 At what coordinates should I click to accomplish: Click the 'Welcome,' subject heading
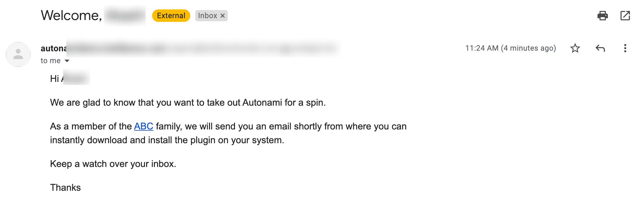[x=71, y=16]
